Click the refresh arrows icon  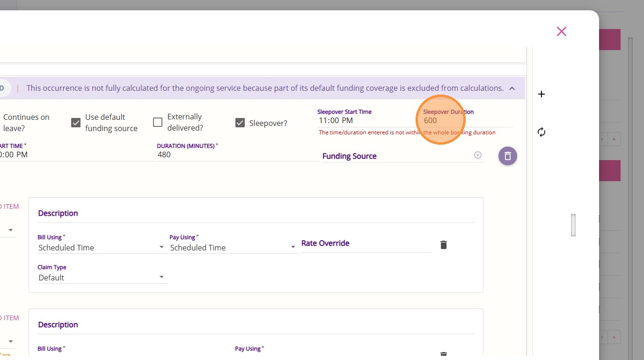tap(542, 132)
